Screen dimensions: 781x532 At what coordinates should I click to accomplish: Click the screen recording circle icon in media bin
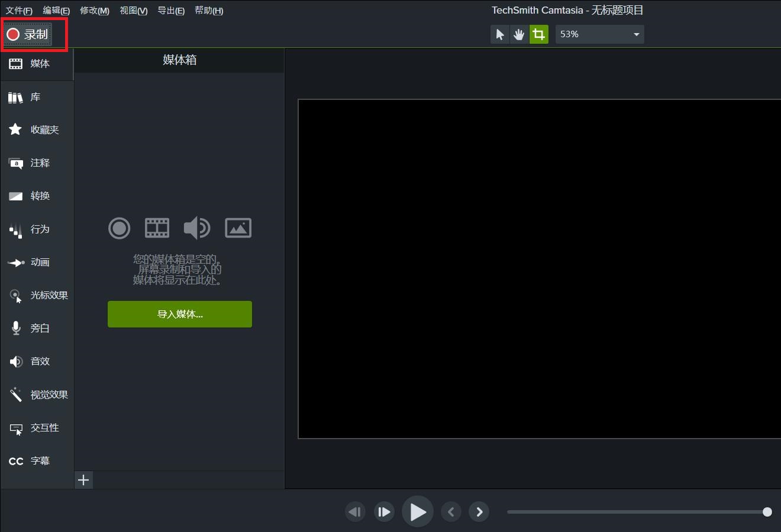[119, 228]
